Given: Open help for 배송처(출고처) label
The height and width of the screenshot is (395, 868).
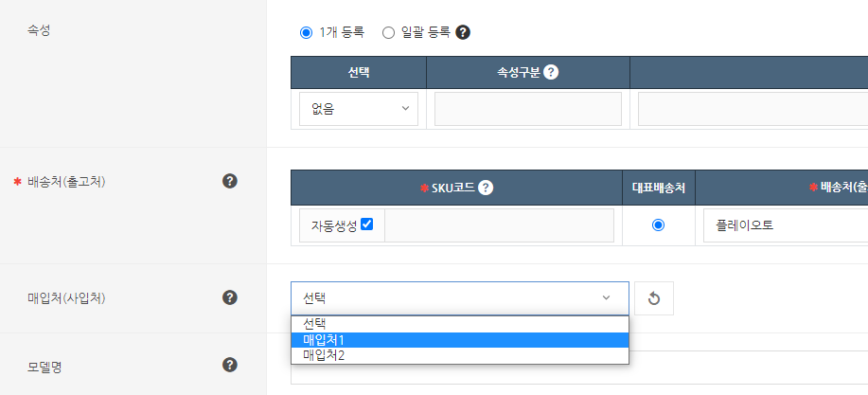Looking at the screenshot, I should pos(229,181).
